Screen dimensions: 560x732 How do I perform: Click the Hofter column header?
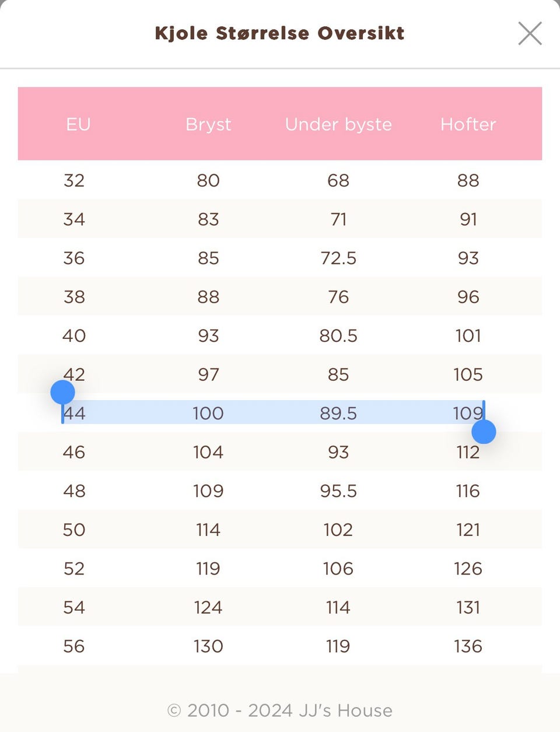tap(468, 124)
